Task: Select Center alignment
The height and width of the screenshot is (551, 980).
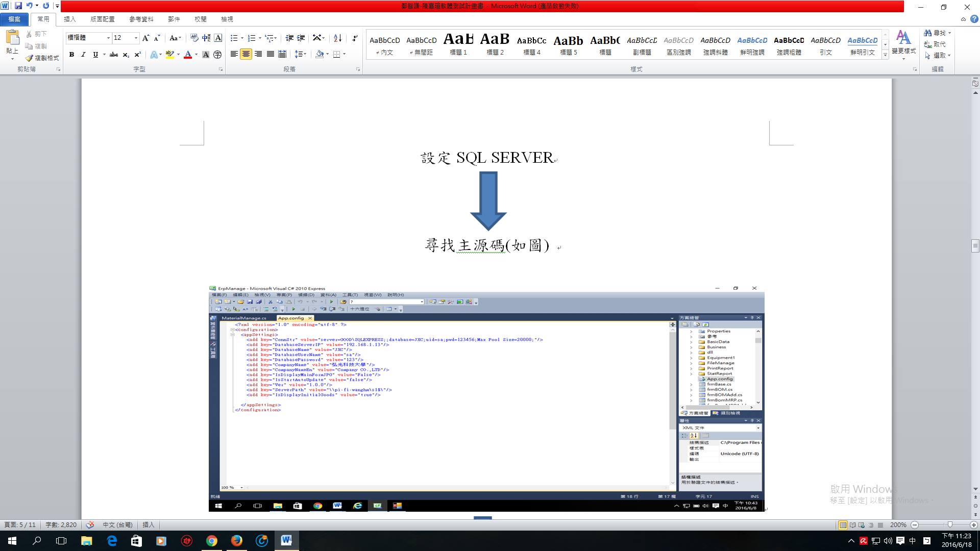Action: 246,54
